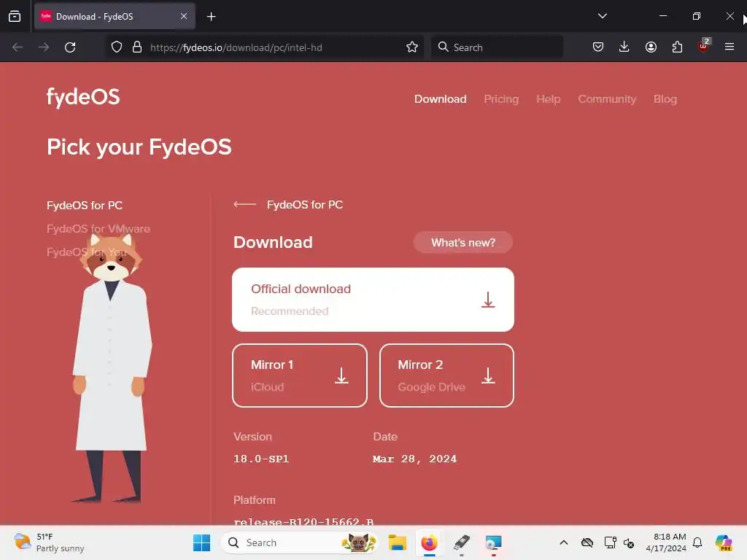Close the Download - FydeOS tab
Screen dimensions: 747x560
point(184,16)
